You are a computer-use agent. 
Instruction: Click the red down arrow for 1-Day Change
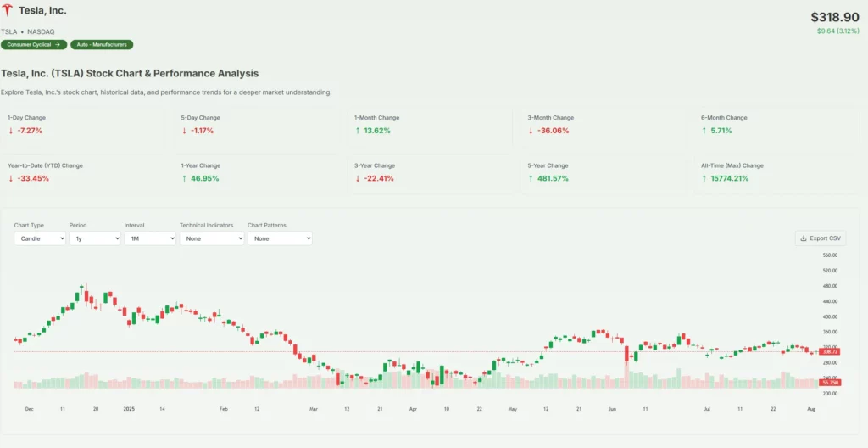click(11, 131)
